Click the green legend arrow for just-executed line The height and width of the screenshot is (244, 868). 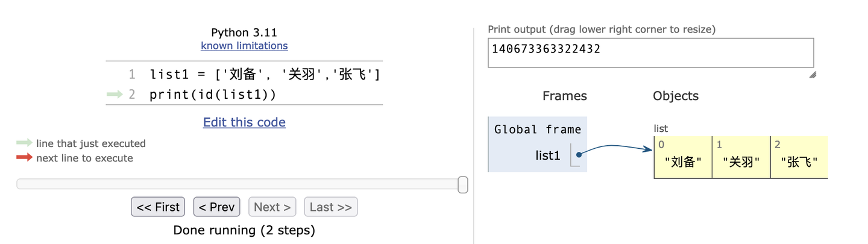click(24, 143)
